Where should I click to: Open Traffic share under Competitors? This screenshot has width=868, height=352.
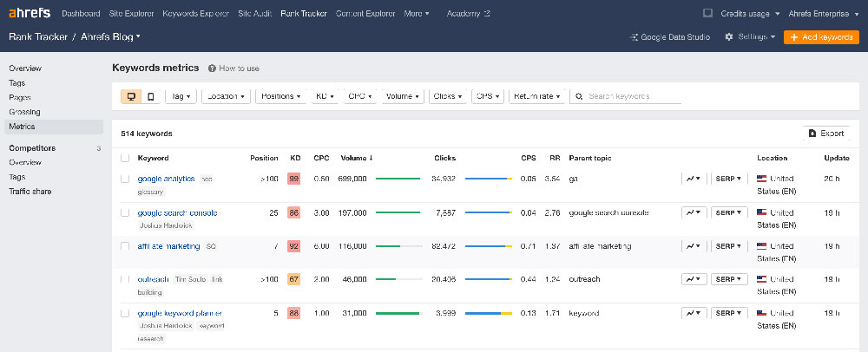pyautogui.click(x=30, y=192)
